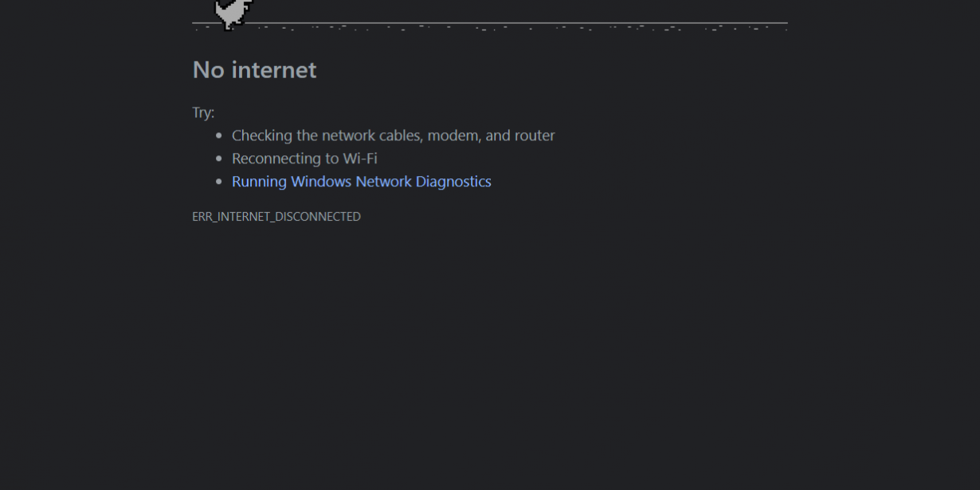Click the word "Windows" in the diagnostics link
Viewport: 980px width, 490px height.
tap(321, 182)
